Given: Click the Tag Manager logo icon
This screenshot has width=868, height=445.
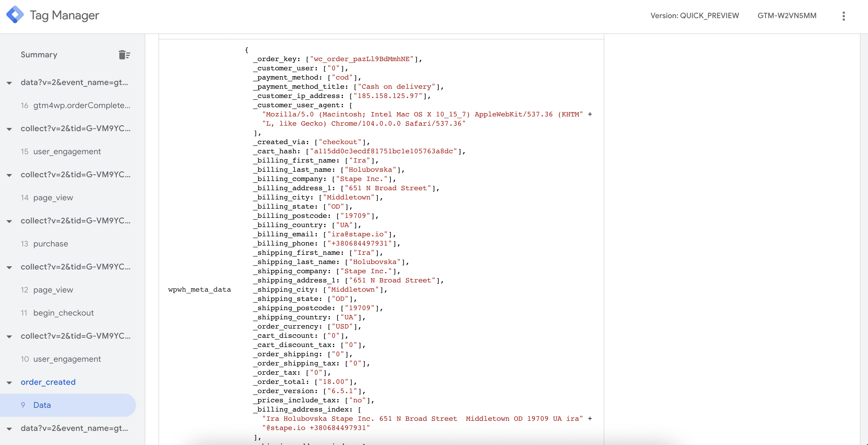Looking at the screenshot, I should [15, 15].
